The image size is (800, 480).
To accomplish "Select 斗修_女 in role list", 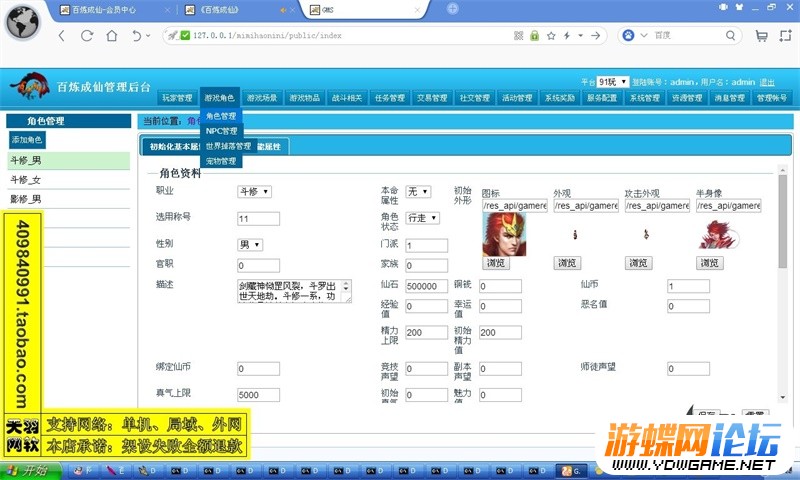I will pos(68,180).
